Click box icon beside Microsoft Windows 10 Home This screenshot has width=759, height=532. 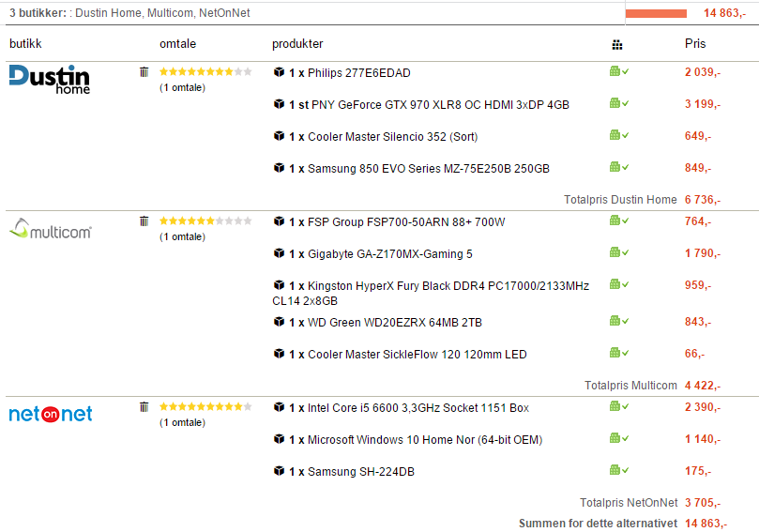point(279,439)
